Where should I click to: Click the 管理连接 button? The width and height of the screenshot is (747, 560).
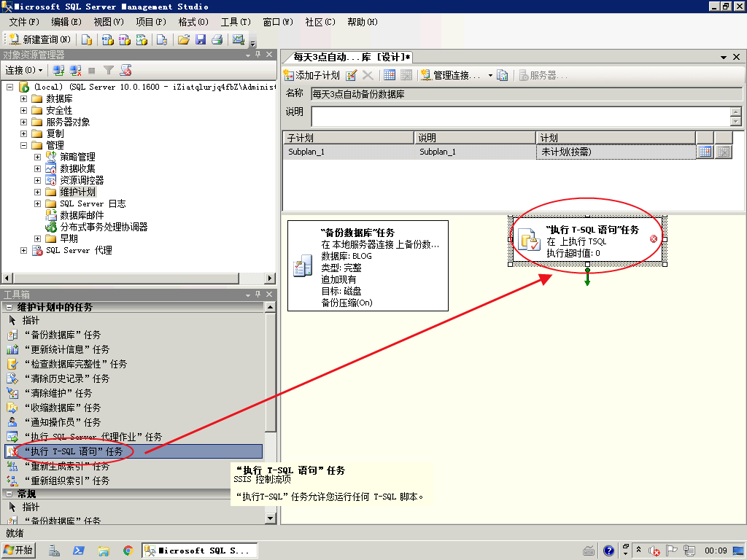452,75
